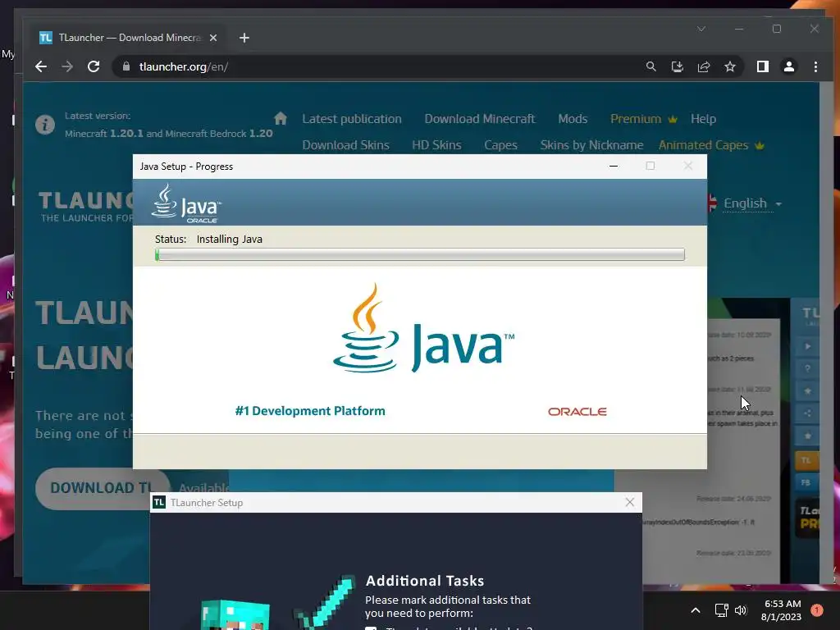View site information lock icon

126,66
